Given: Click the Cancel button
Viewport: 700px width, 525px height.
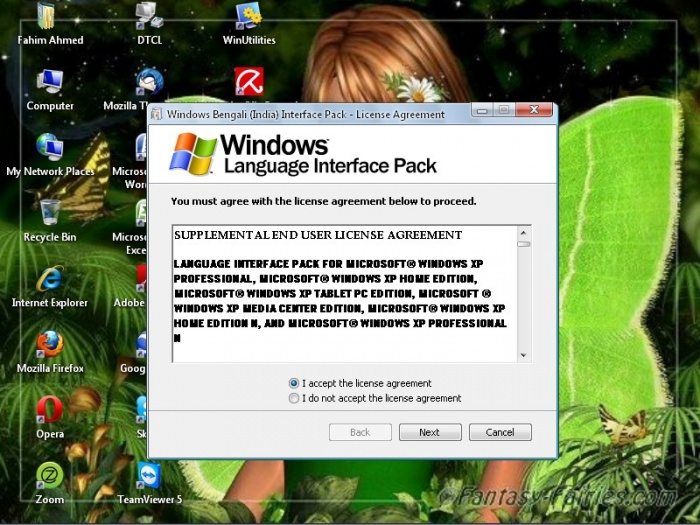Looking at the screenshot, I should (x=500, y=432).
